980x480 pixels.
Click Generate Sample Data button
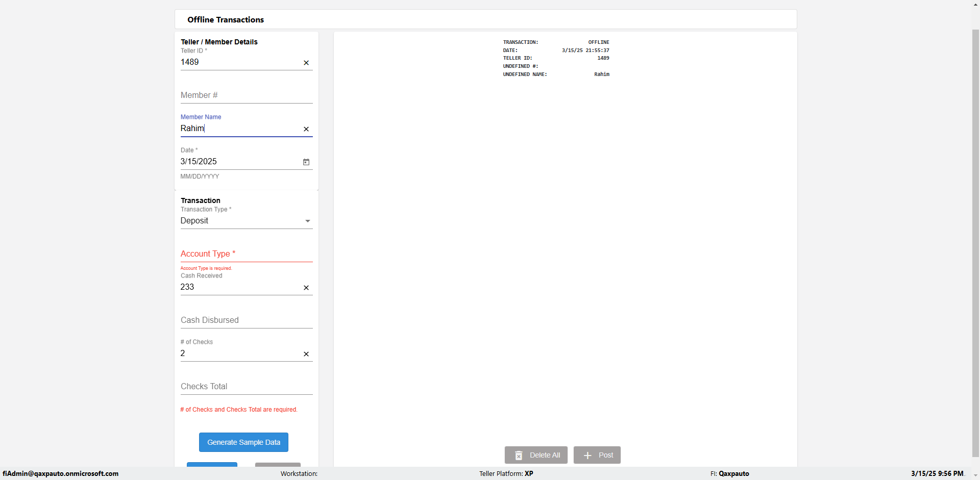click(243, 442)
